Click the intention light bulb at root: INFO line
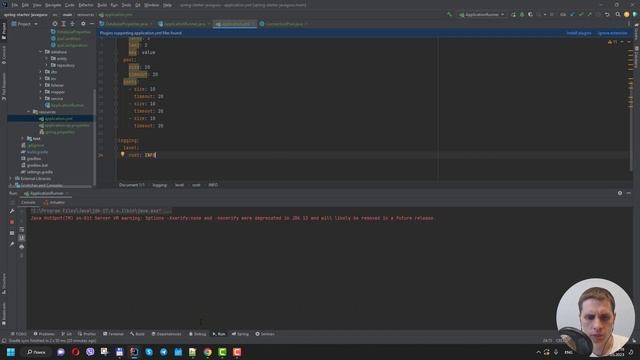 [122, 154]
